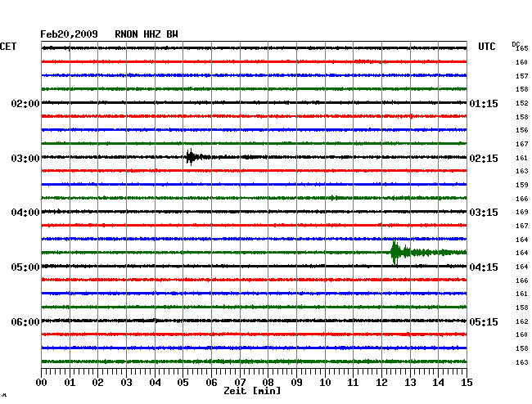Click the CET timezone heading
Screen dimensions: 532x404
coord(8,47)
